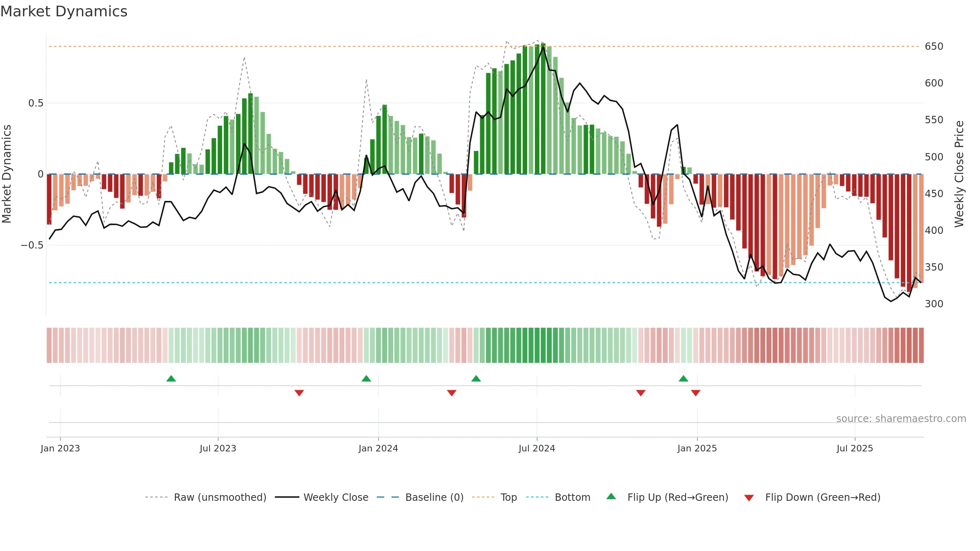Toggle Flip Up (Red→Green) legend entry

pos(667,497)
